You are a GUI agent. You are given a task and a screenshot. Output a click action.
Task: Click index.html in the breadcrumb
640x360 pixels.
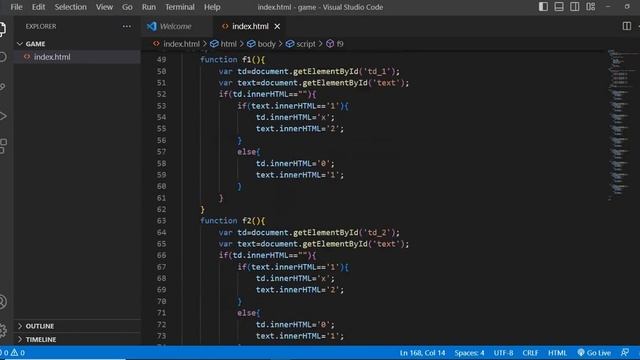point(181,44)
